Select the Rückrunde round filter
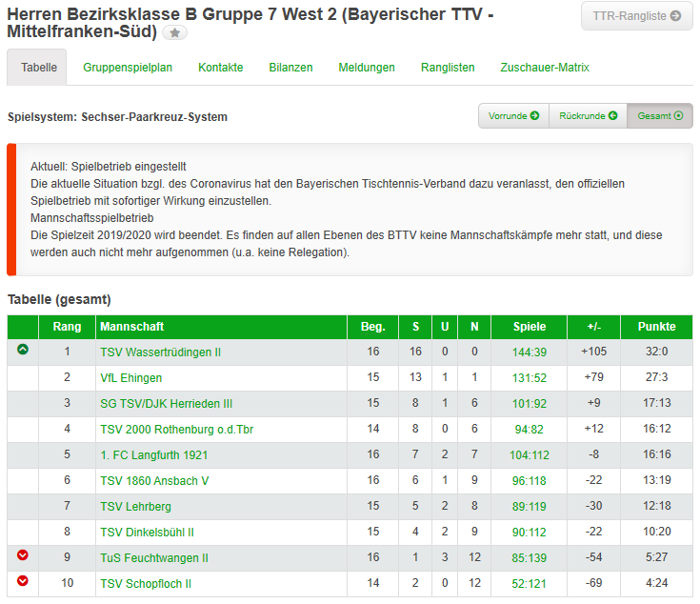700x604 pixels. (588, 116)
